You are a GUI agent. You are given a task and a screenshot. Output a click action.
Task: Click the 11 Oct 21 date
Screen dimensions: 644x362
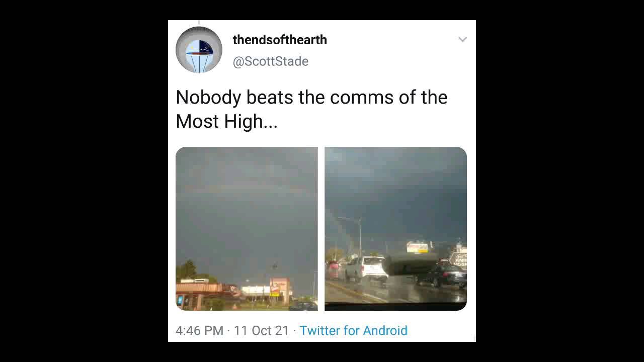[261, 330]
